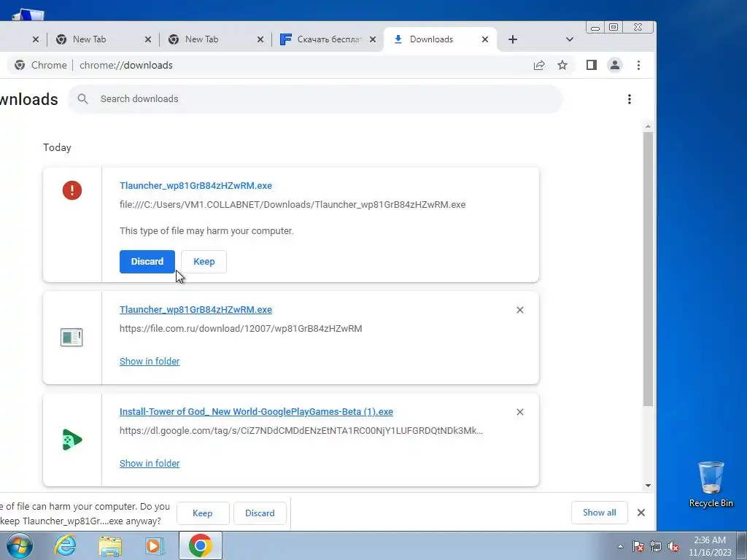Remove Tlauncher file.com.ru entry from list
This screenshot has height=560, width=747.
(519, 310)
